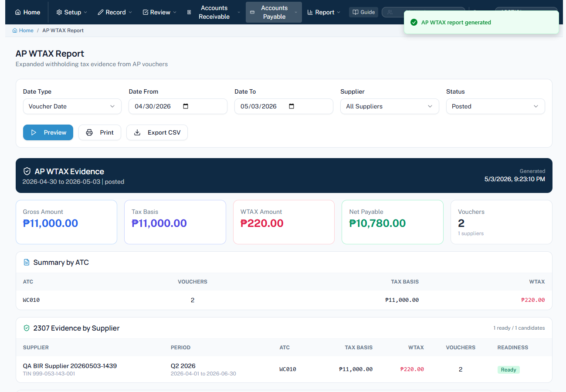Click the Date From field
Screen dimensions: 566x392
pyautogui.click(x=178, y=106)
